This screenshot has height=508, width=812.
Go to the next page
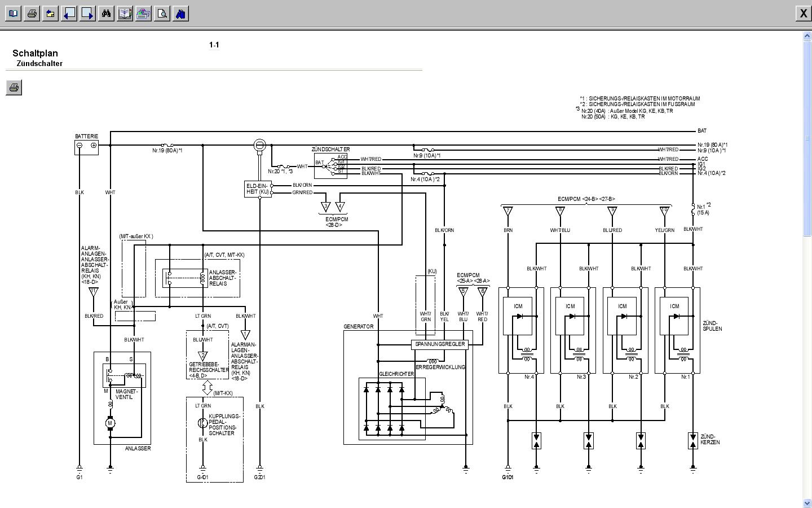[88, 14]
